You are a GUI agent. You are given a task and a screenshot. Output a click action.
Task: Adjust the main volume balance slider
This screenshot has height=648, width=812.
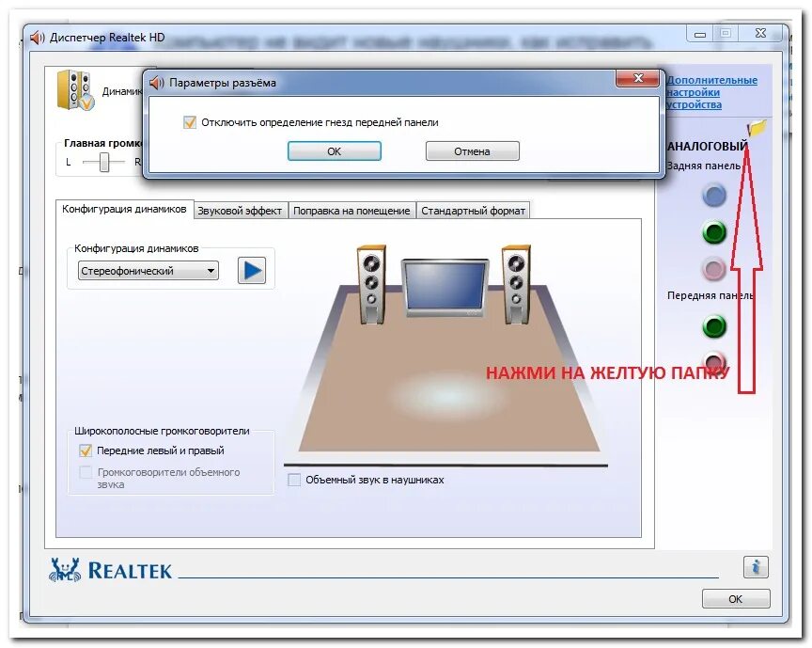(x=104, y=163)
